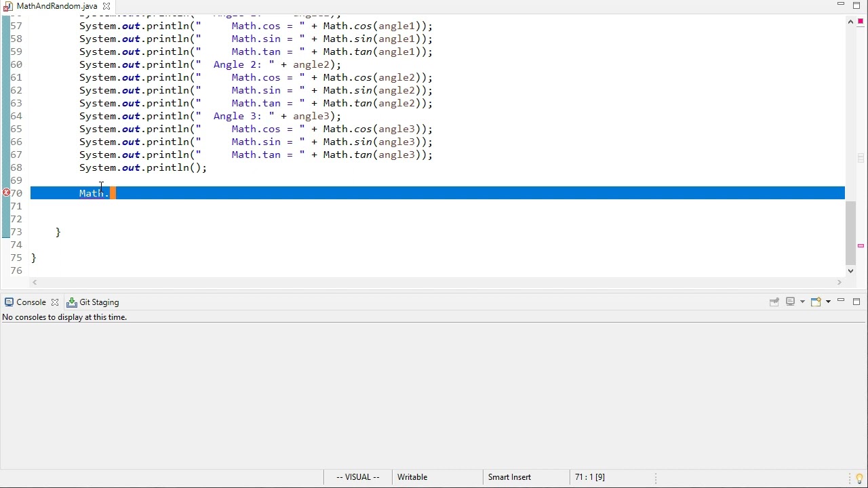
Task: Click the 'No consoles to display at this time.' message
Action: (x=64, y=317)
